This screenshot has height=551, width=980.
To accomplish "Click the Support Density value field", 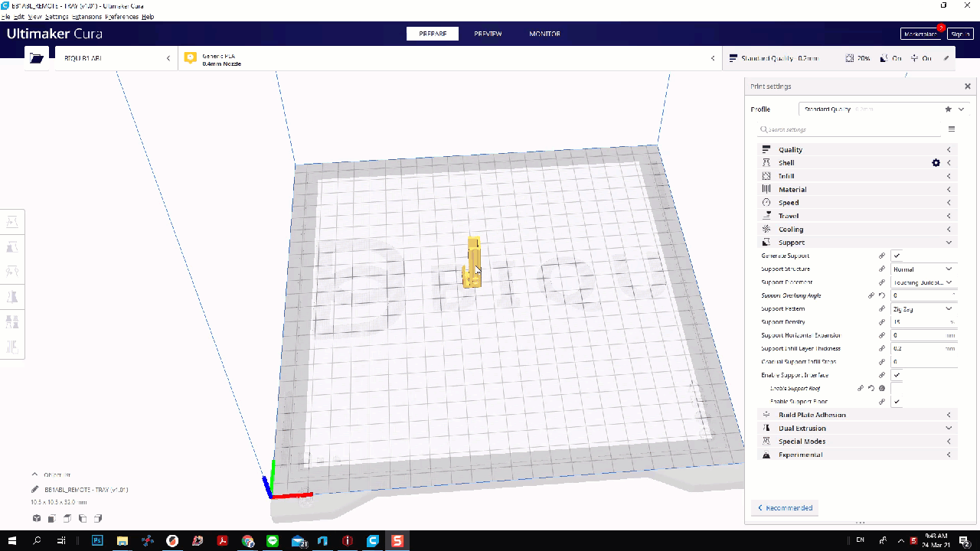I will 923,322.
